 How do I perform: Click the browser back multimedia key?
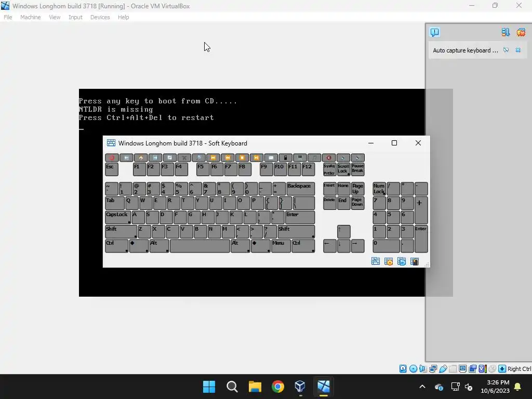pyautogui.click(x=126, y=158)
